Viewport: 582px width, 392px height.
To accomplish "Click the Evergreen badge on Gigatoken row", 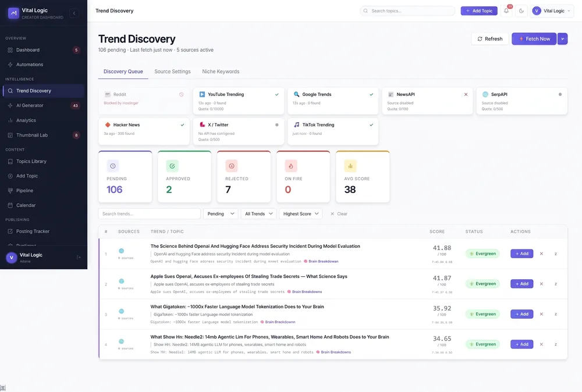I will 482,314.
